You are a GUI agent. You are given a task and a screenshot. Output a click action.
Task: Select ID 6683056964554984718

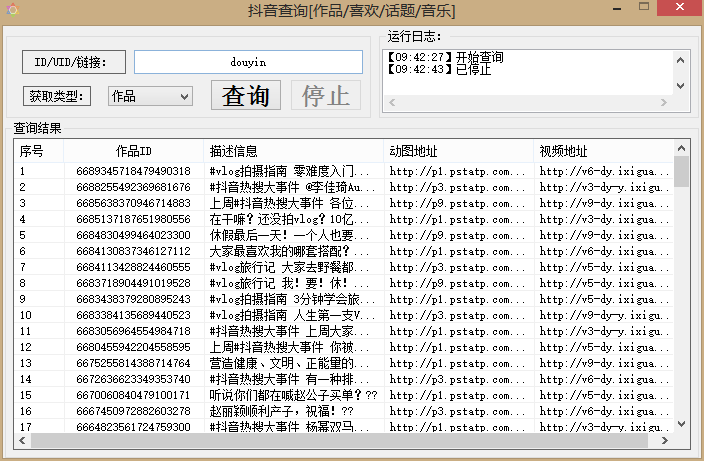[x=133, y=331]
